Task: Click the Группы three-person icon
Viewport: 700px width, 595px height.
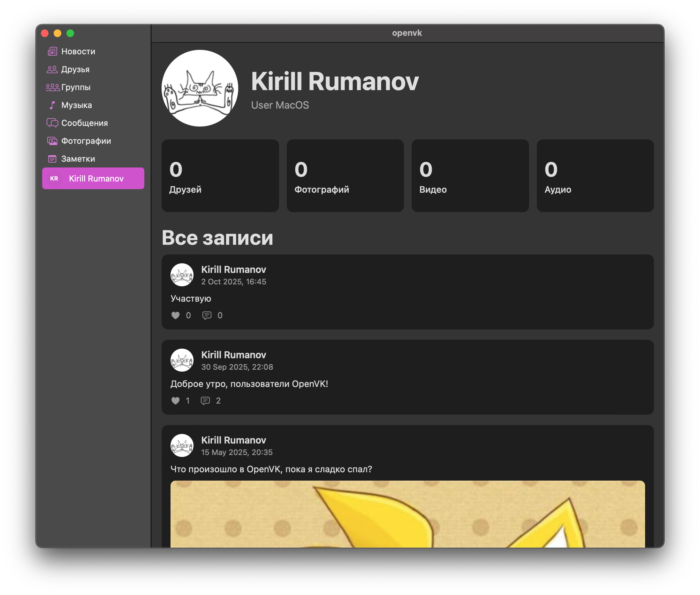Action: click(x=52, y=87)
